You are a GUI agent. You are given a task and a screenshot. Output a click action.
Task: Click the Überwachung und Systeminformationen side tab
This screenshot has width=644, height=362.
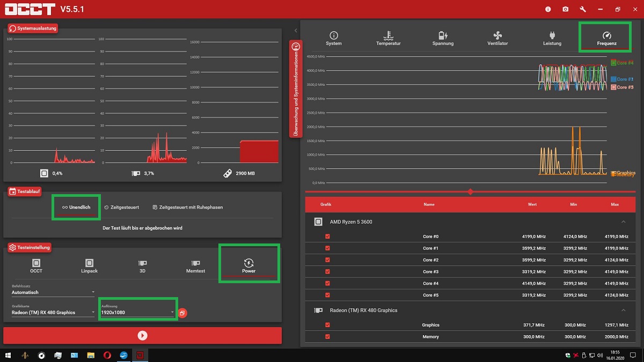[295, 89]
